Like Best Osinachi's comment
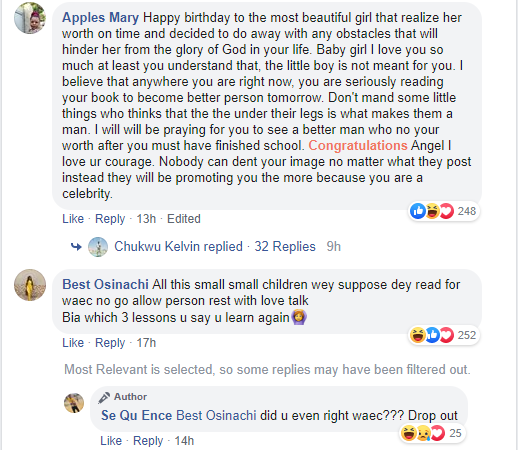The width and height of the screenshot is (518, 450). (73, 343)
